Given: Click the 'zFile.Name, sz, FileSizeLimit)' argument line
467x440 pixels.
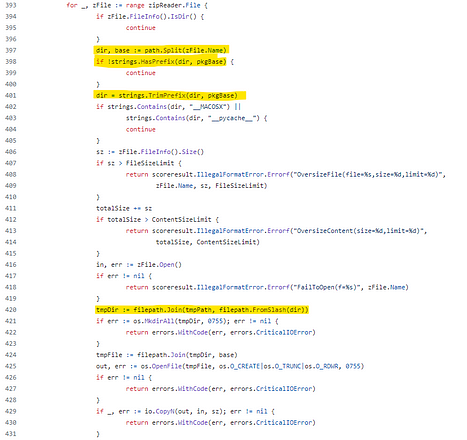Looking at the screenshot, I should pos(211,186).
